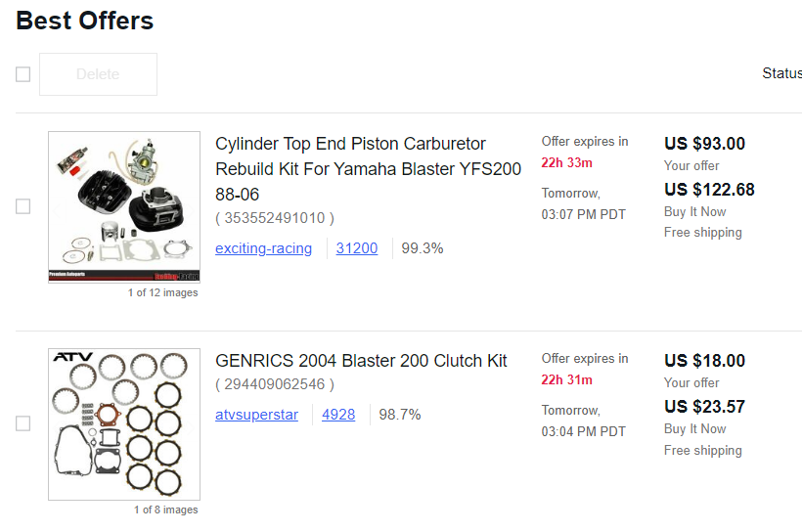Screen dimensions: 802x532
Task: Visit seller atvsuperstar profile
Action: 257,415
